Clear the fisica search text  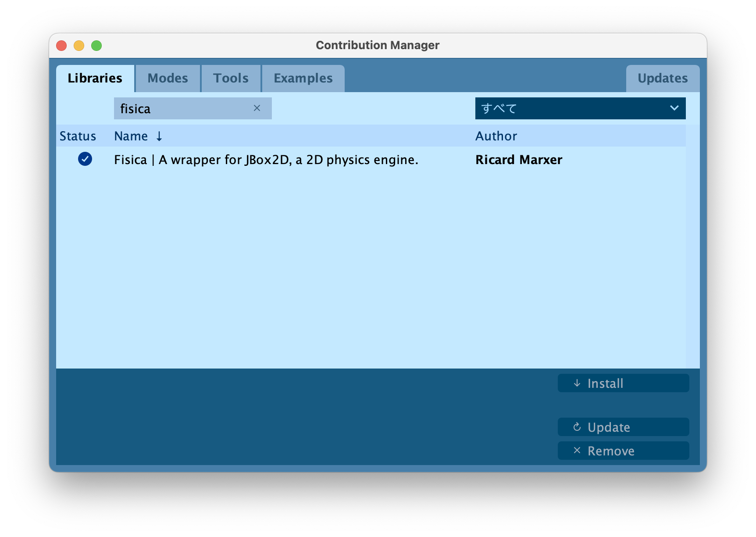pyautogui.click(x=257, y=108)
